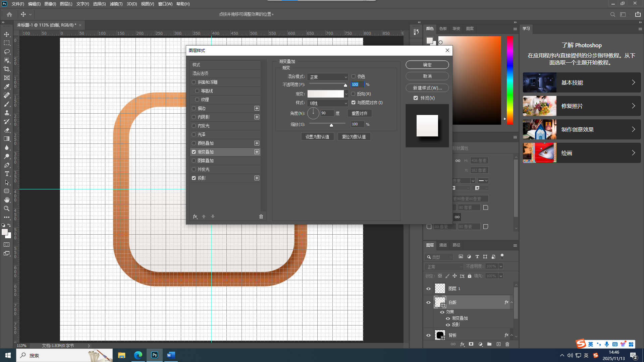Hide the 图层 1 layer visibility eye
Screen dimensions: 644x362
pos(428,289)
